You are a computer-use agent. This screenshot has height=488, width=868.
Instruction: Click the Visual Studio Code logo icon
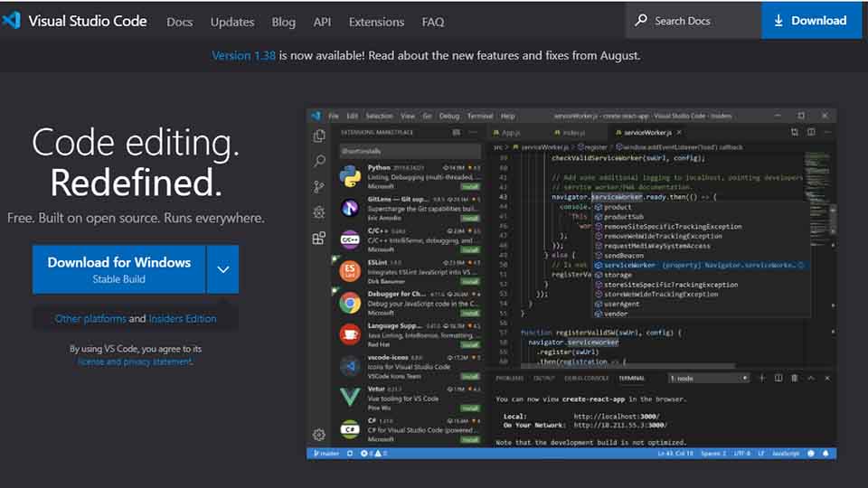pos(11,21)
